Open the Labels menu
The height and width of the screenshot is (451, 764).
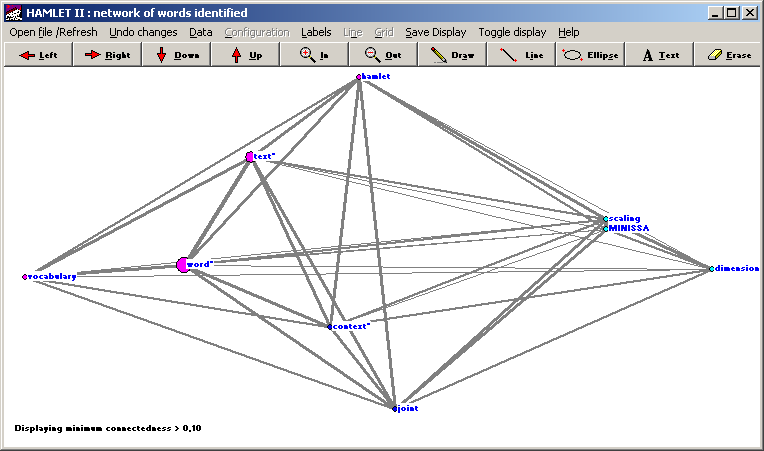pyautogui.click(x=316, y=32)
